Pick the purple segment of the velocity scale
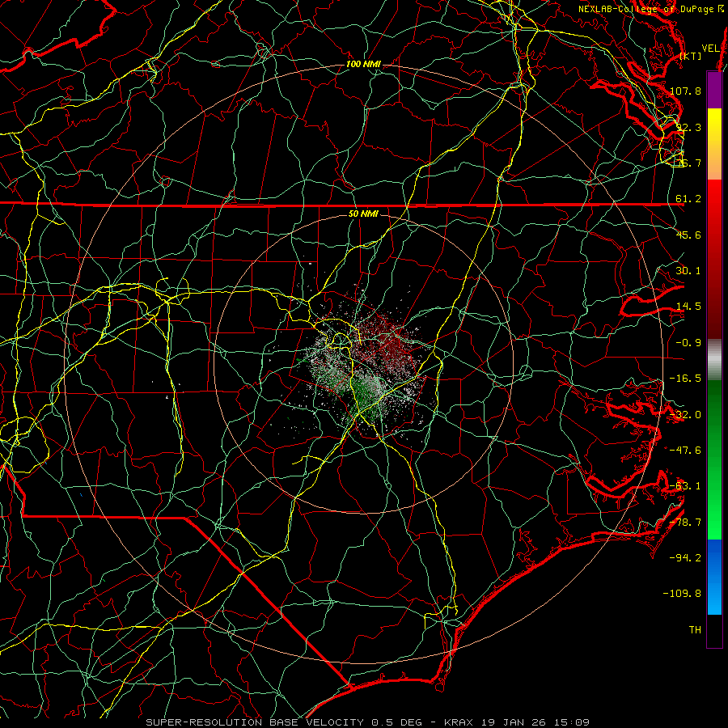The image size is (728, 728). (x=714, y=91)
